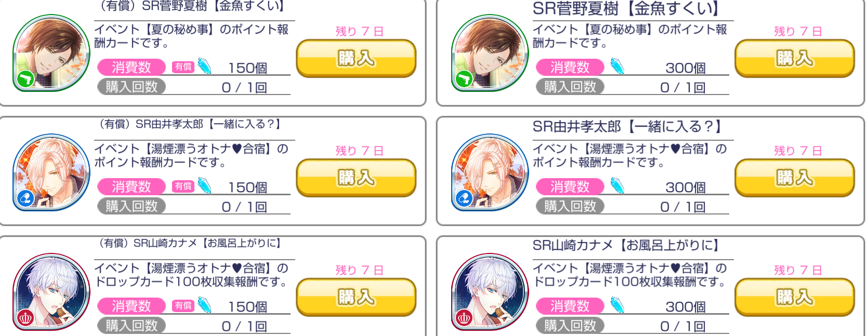Viewport: 868px width, 336px height.
Task: Click green attribute badge on paid 菅野夏樹 portrait
Action: pos(25,79)
